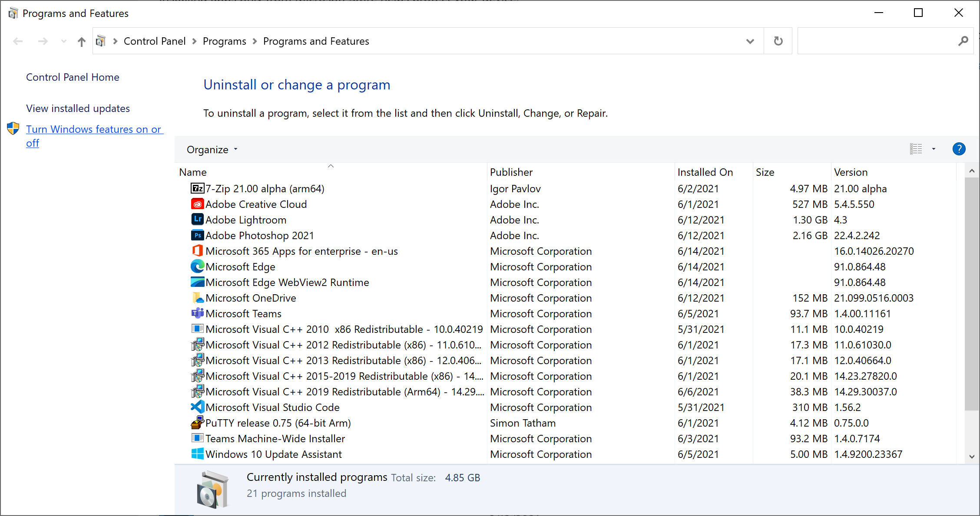This screenshot has height=516, width=980.
Task: Click the Total size 4.85 GB value
Action: pos(463,478)
